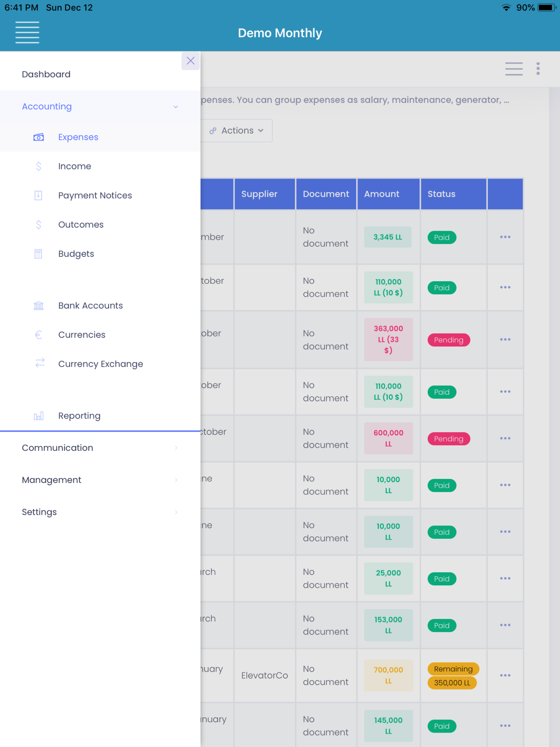Click the Budgets calculator icon
This screenshot has width=560, height=747.
39,254
